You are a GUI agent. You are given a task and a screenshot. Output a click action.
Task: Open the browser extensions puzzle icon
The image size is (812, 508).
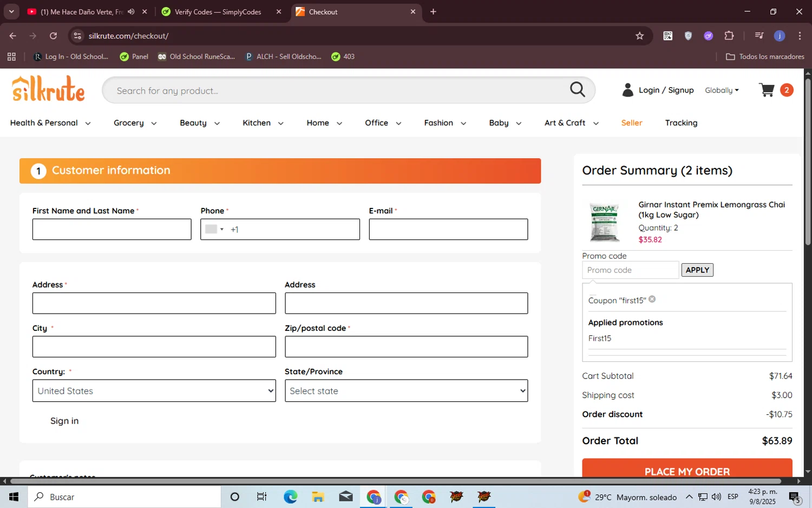click(x=729, y=36)
